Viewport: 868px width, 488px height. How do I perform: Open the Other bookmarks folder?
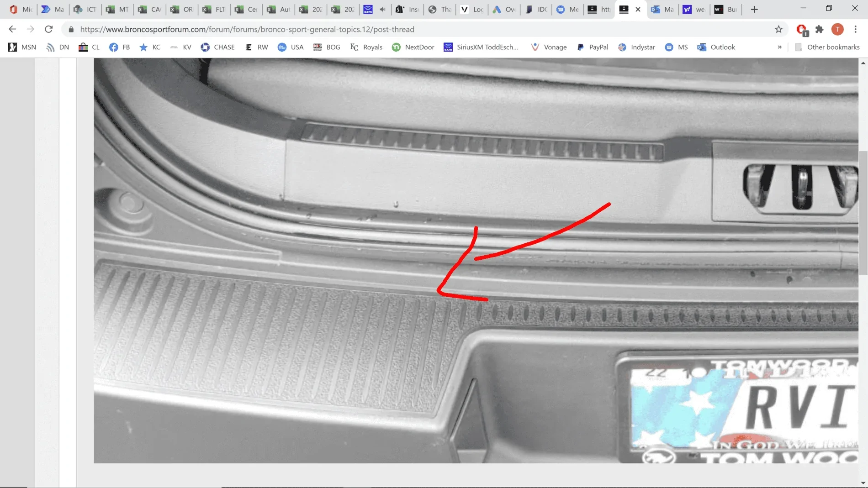(x=827, y=47)
